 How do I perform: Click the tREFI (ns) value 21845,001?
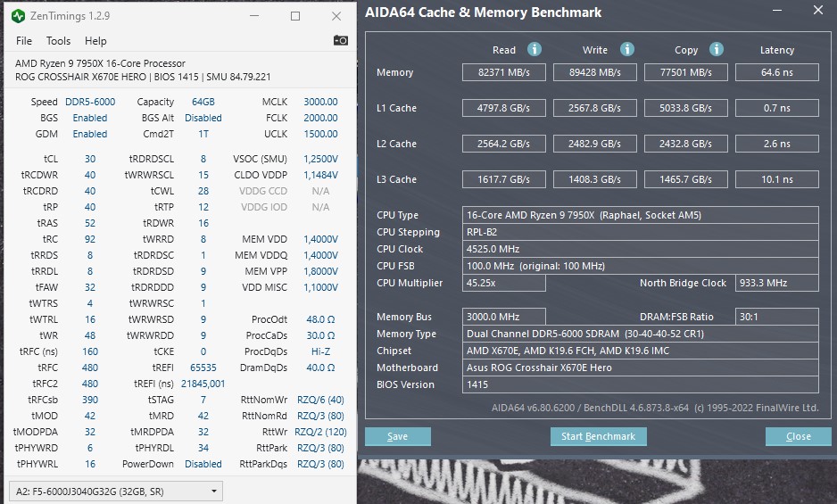point(203,384)
